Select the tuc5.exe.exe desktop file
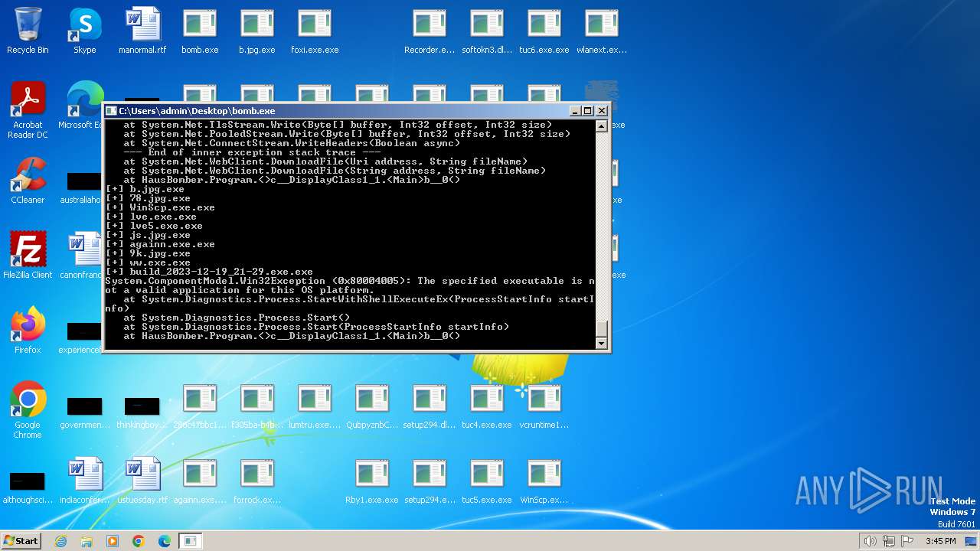Viewport: 980px width, 551px height. click(487, 481)
